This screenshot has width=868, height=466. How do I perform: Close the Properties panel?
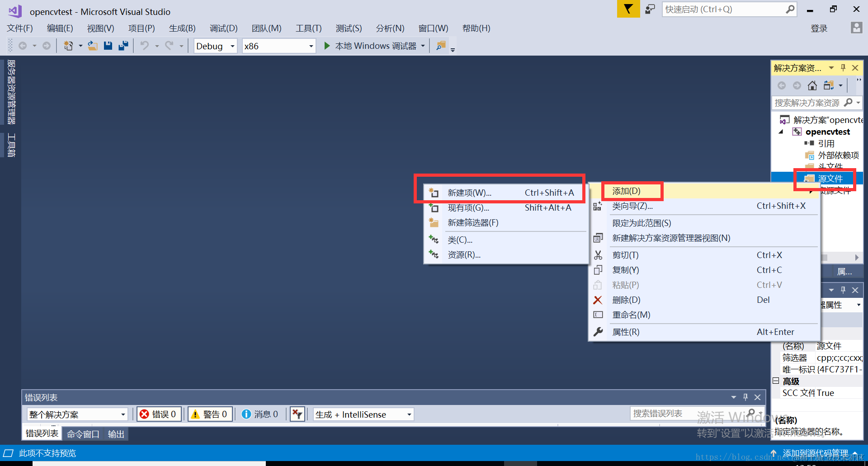pyautogui.click(x=855, y=290)
